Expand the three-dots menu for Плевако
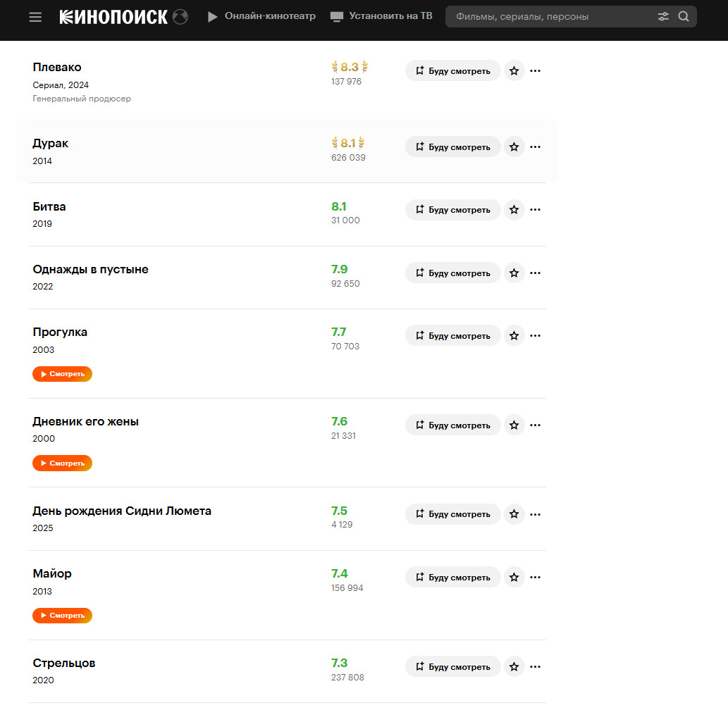 (x=536, y=70)
